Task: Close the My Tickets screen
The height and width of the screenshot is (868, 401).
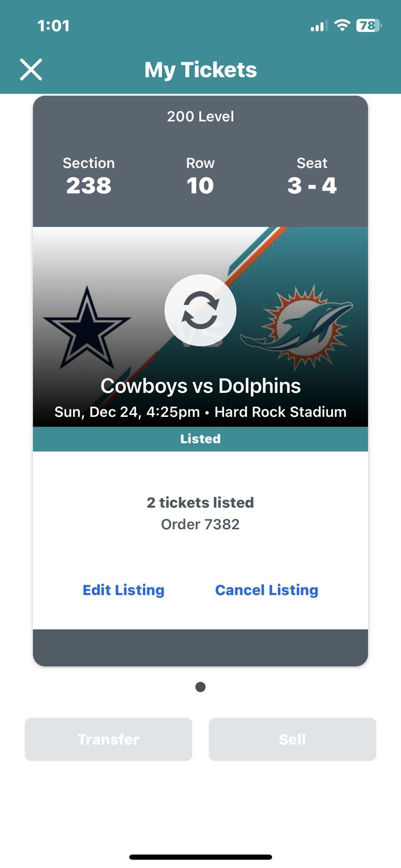Action: click(31, 70)
